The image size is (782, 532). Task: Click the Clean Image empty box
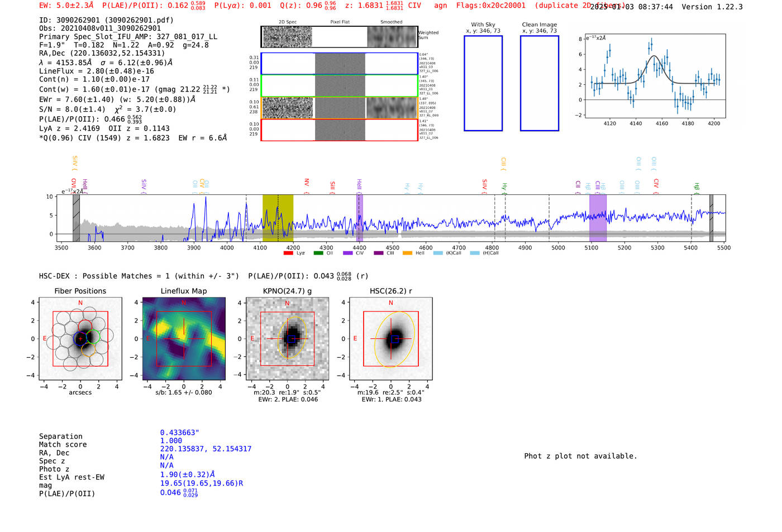[x=540, y=83]
